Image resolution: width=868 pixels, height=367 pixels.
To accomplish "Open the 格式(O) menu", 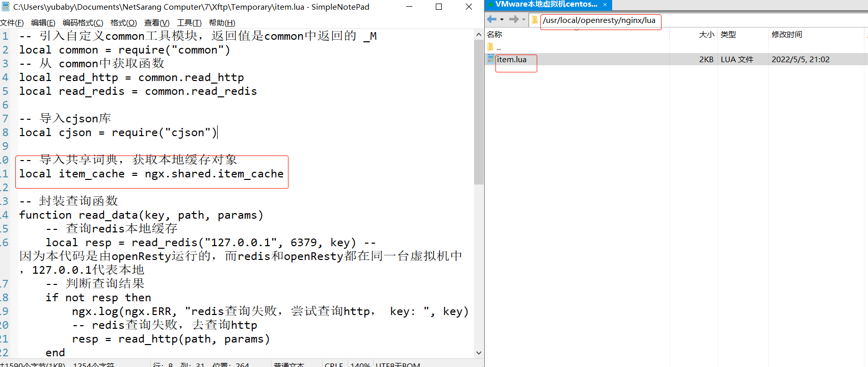I will tap(123, 23).
